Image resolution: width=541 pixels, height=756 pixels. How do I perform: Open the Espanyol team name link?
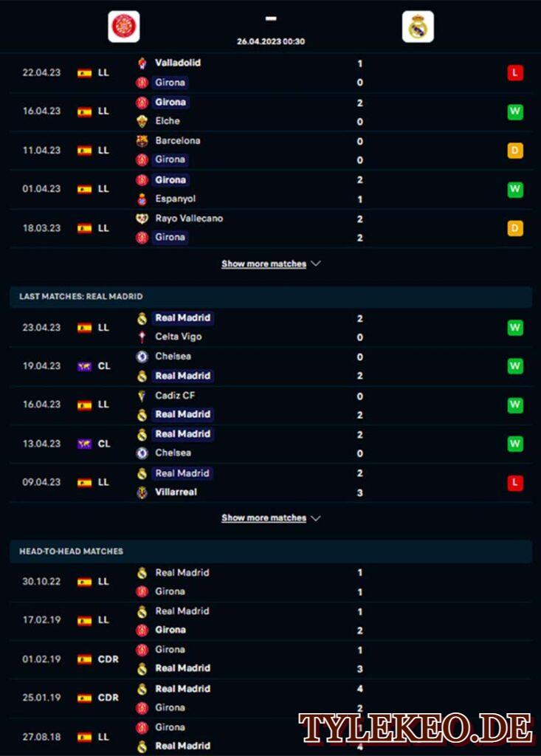pyautogui.click(x=176, y=199)
